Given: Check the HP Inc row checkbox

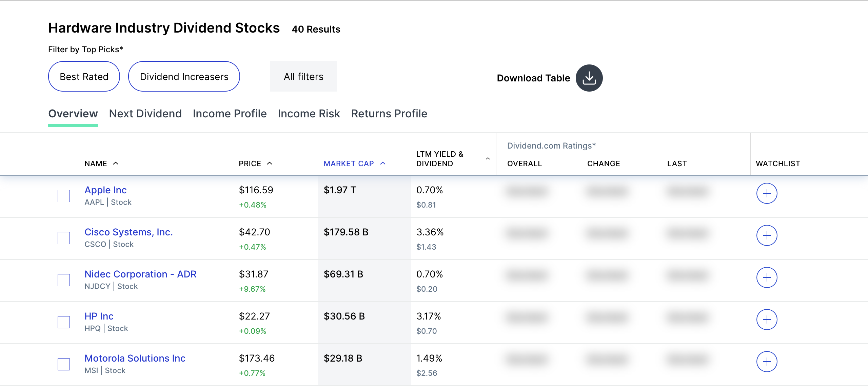Looking at the screenshot, I should [64, 322].
